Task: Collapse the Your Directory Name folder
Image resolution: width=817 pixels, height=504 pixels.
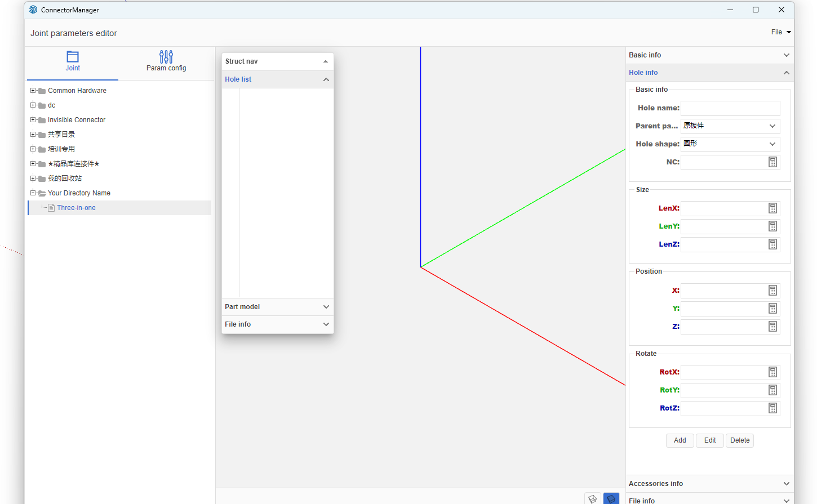Action: pos(33,193)
